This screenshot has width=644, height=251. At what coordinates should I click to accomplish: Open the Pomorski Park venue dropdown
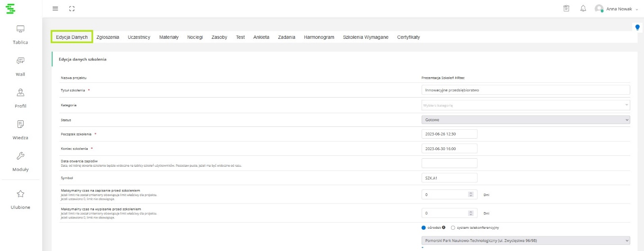pos(525,241)
